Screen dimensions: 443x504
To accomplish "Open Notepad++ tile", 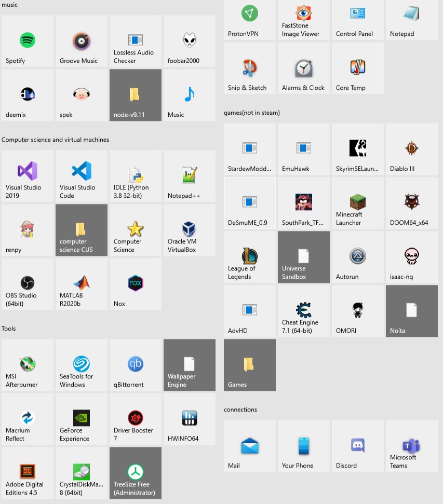I will [x=190, y=176].
